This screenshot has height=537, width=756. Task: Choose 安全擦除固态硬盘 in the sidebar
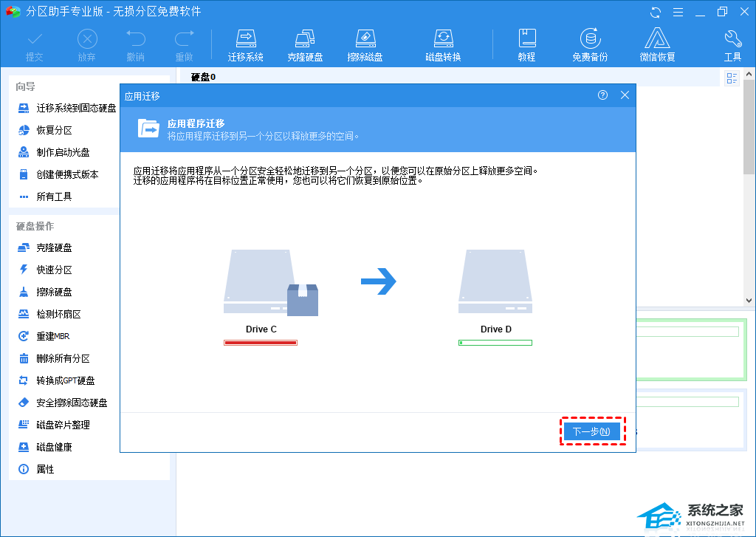point(62,403)
